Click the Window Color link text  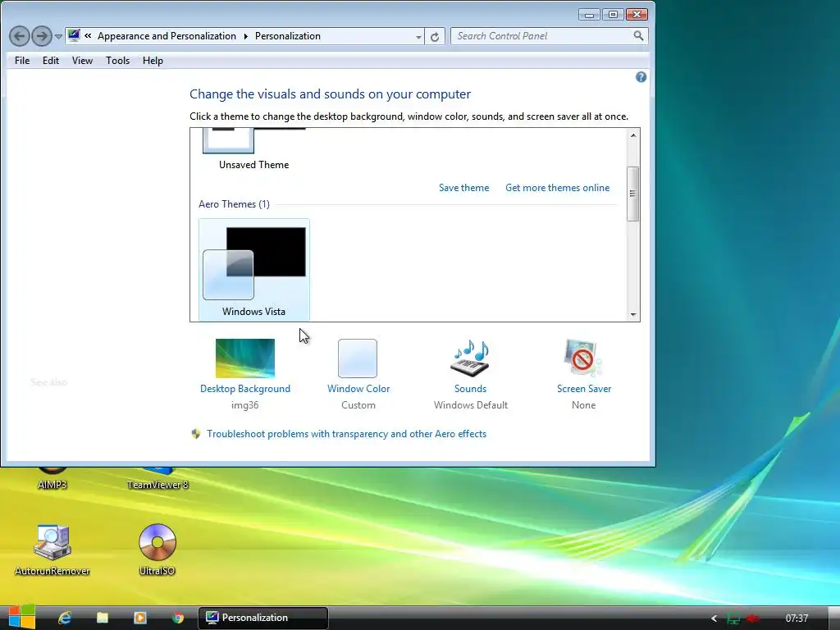tap(358, 389)
